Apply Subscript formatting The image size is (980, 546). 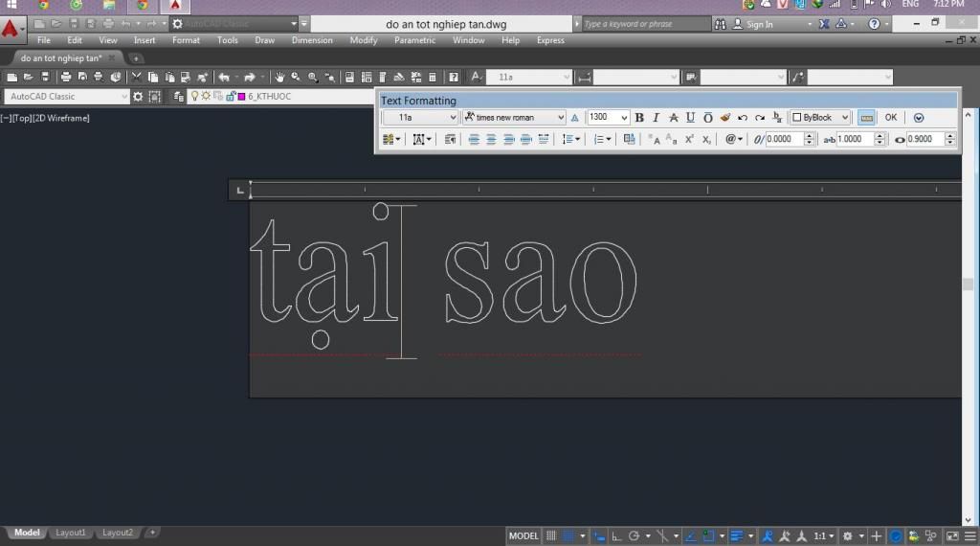pos(705,139)
